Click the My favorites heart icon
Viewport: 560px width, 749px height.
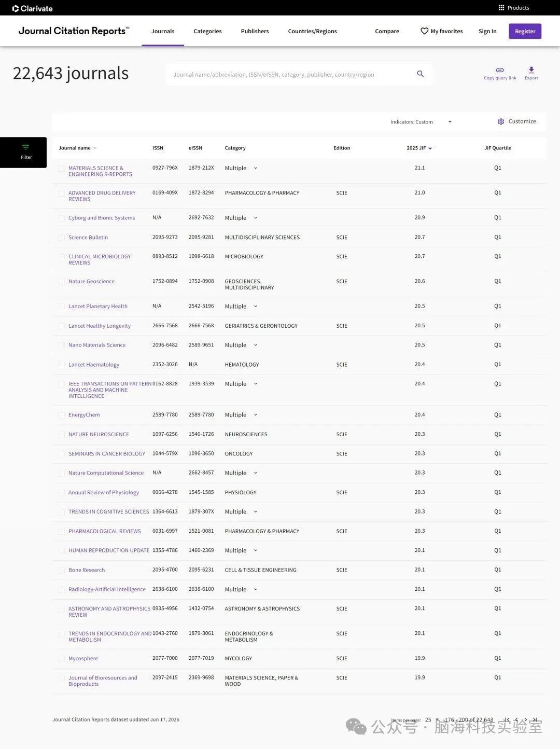tap(424, 31)
